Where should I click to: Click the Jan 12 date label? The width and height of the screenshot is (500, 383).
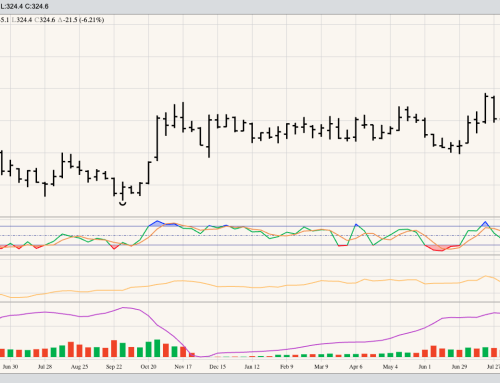coord(252,367)
